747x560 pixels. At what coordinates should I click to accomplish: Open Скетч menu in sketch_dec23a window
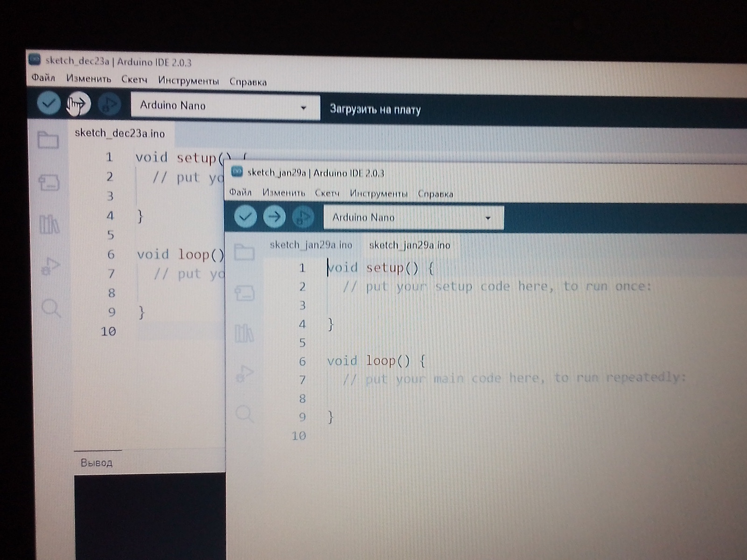(134, 79)
